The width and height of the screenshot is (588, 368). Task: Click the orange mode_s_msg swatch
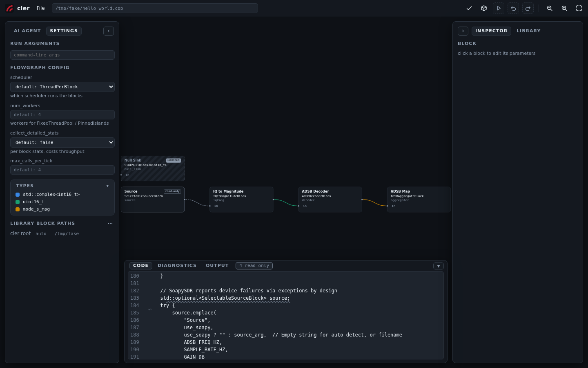tap(18, 209)
